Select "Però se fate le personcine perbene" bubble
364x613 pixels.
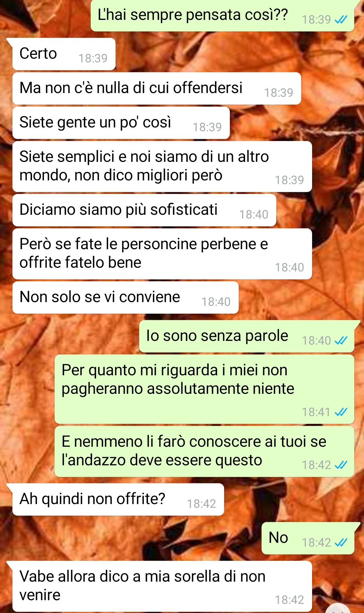pyautogui.click(x=162, y=254)
